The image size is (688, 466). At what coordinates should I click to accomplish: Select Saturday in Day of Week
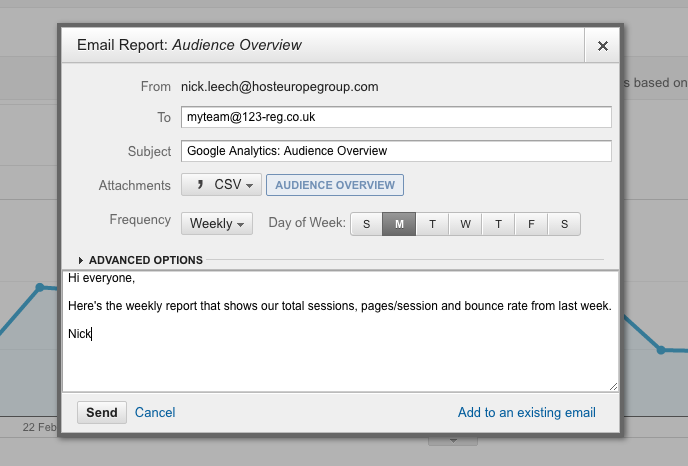[564, 224]
